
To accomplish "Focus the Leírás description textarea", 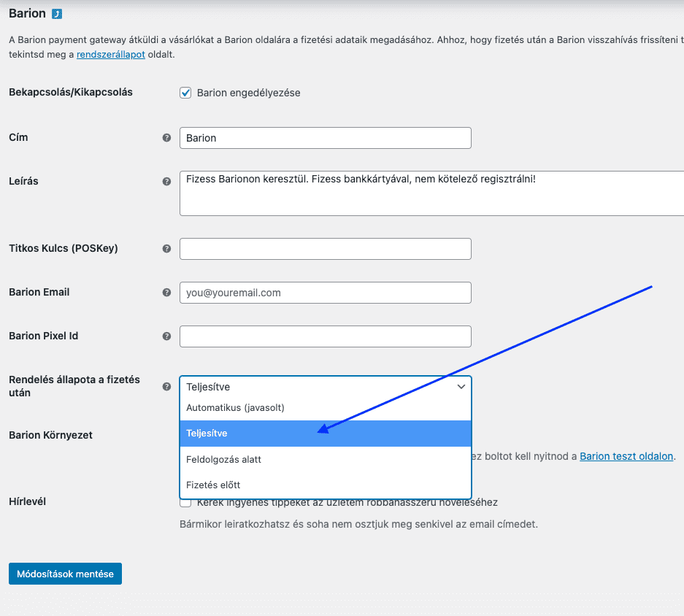I will pos(432,193).
